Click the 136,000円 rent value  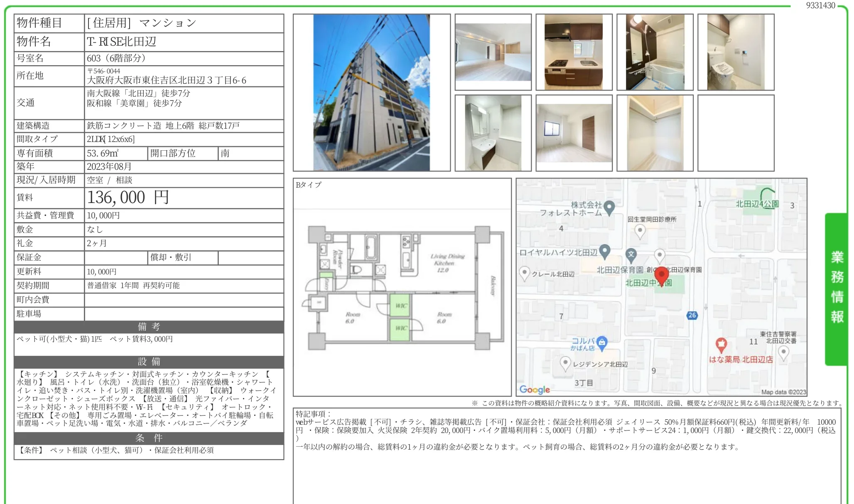pos(128,198)
